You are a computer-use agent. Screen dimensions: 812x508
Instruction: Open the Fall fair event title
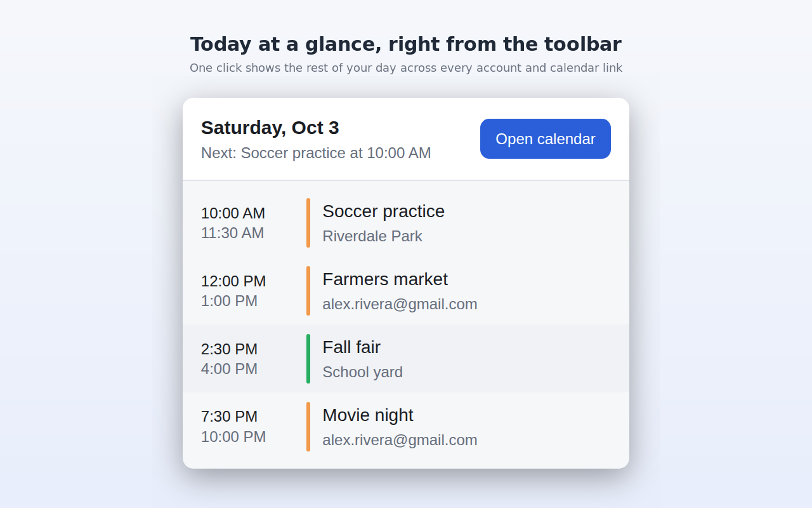(x=351, y=347)
